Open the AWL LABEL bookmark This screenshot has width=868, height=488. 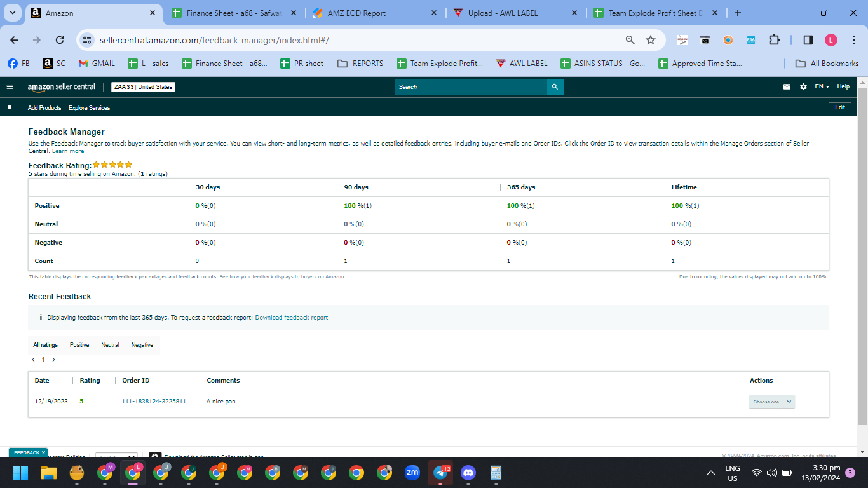521,64
